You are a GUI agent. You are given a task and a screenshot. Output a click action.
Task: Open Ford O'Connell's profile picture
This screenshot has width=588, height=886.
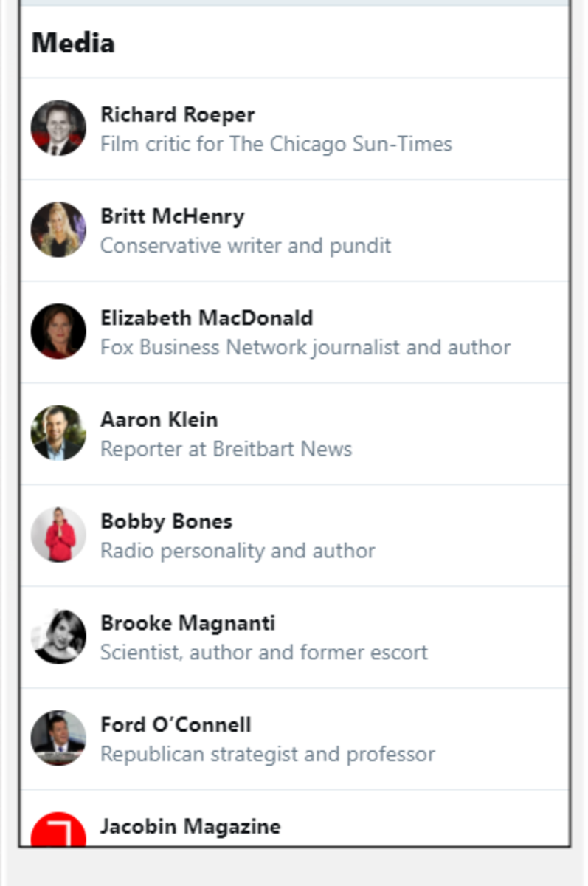click(x=58, y=738)
